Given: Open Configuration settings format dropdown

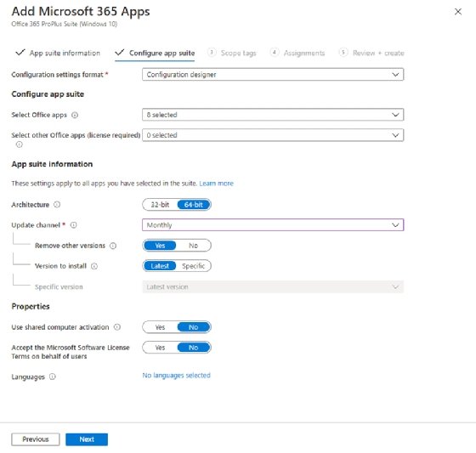Looking at the screenshot, I should pos(273,75).
